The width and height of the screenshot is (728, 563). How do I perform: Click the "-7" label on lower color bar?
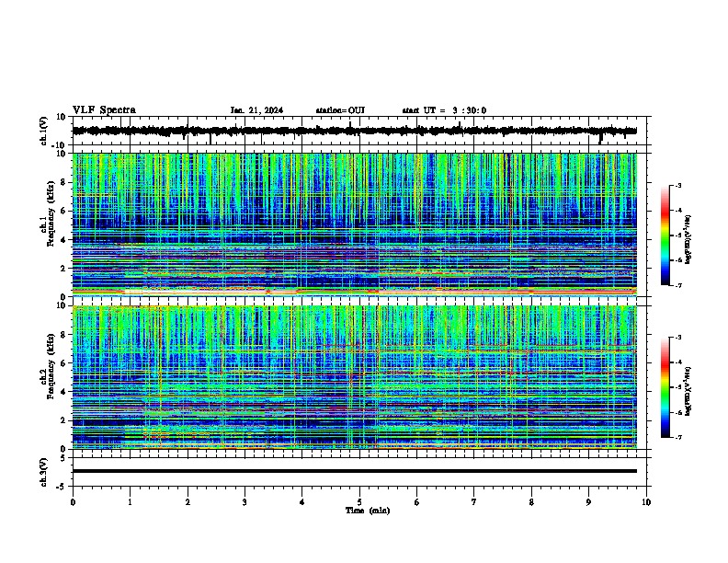tap(677, 437)
